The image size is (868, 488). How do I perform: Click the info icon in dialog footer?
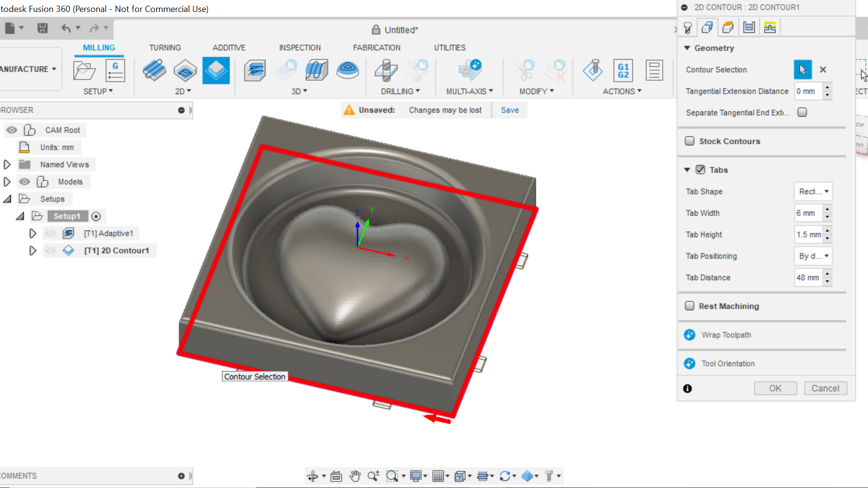(x=688, y=389)
